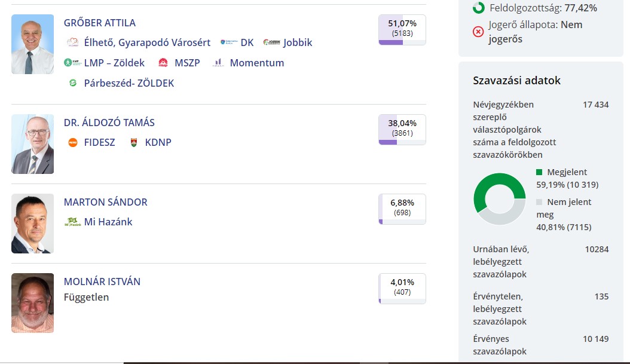Click the Momentum party logo icon
Viewport: 630px width, 364px height.
coord(218,63)
